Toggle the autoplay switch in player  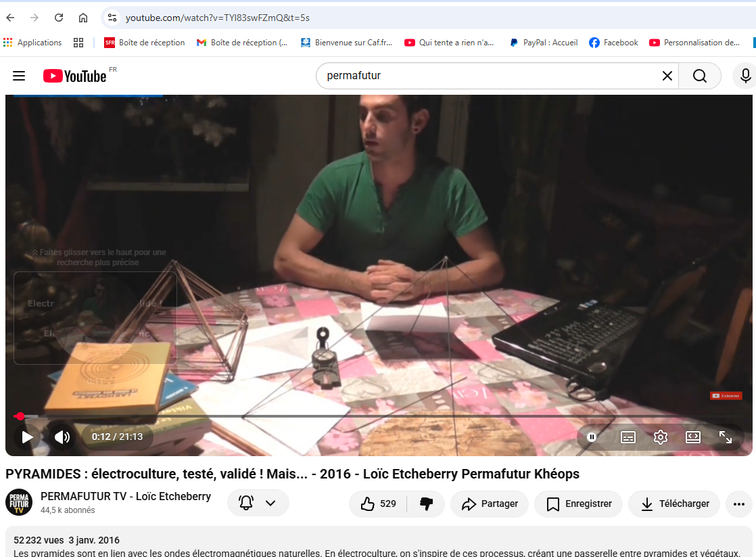point(592,437)
